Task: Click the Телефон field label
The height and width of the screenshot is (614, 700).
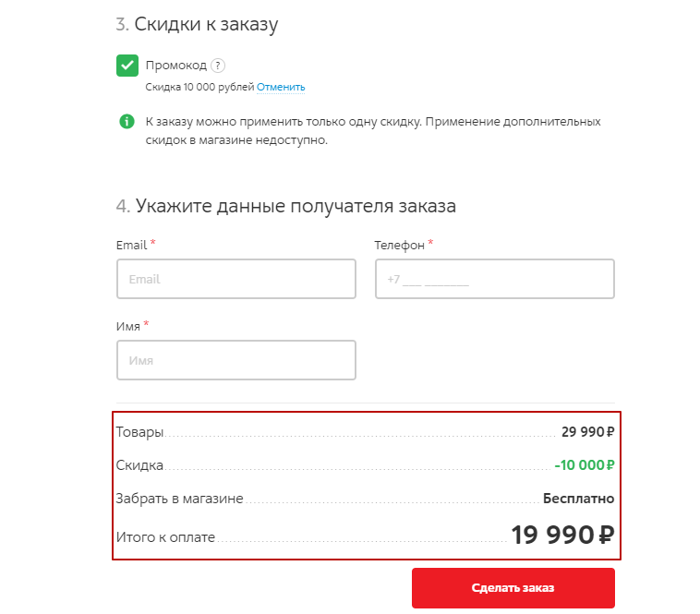Action: point(399,246)
